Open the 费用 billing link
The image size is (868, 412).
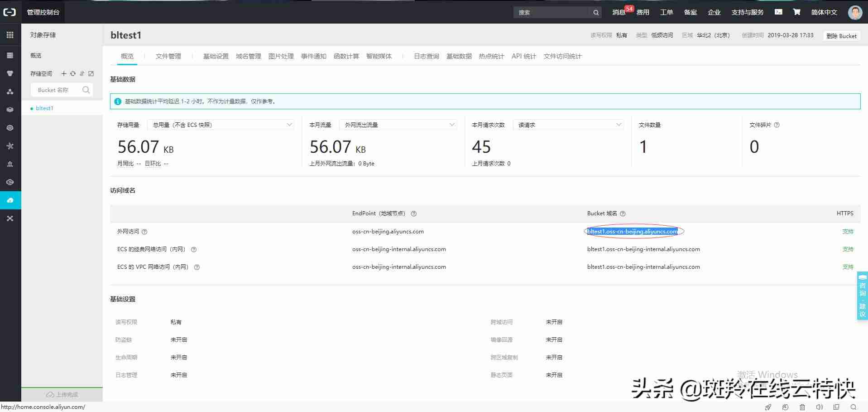tap(643, 12)
